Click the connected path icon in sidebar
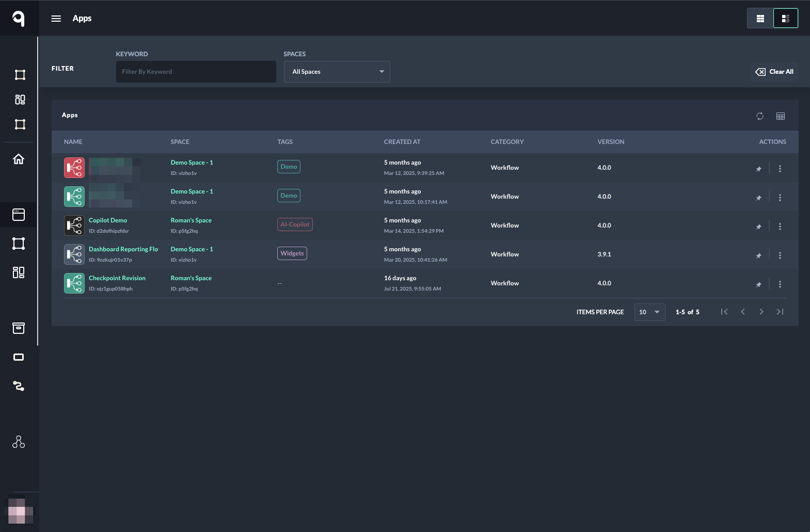 tap(19, 386)
